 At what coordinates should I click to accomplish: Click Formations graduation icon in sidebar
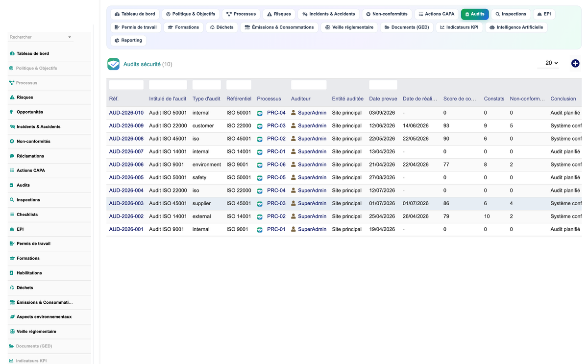[12, 258]
